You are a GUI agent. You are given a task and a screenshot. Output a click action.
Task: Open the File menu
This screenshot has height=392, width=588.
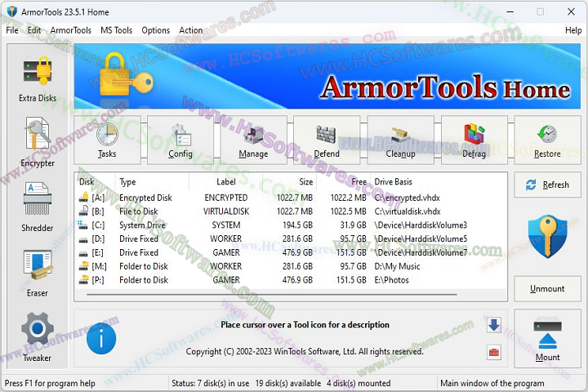[12, 30]
